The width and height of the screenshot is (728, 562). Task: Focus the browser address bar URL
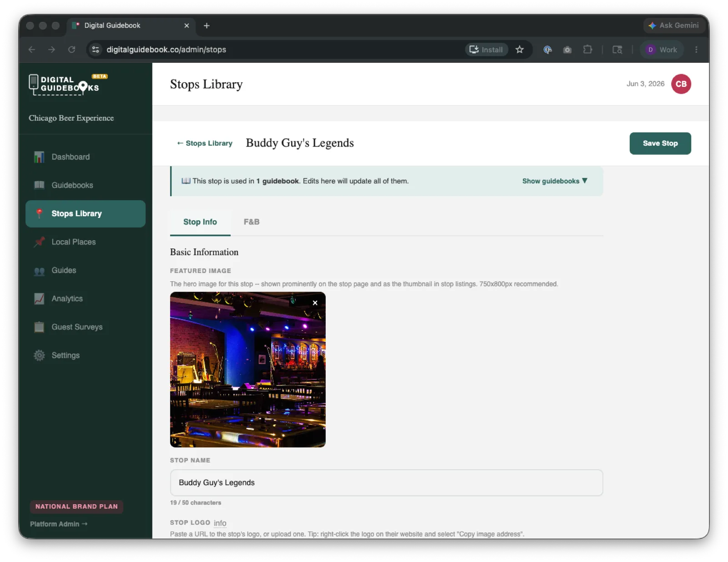(x=166, y=50)
